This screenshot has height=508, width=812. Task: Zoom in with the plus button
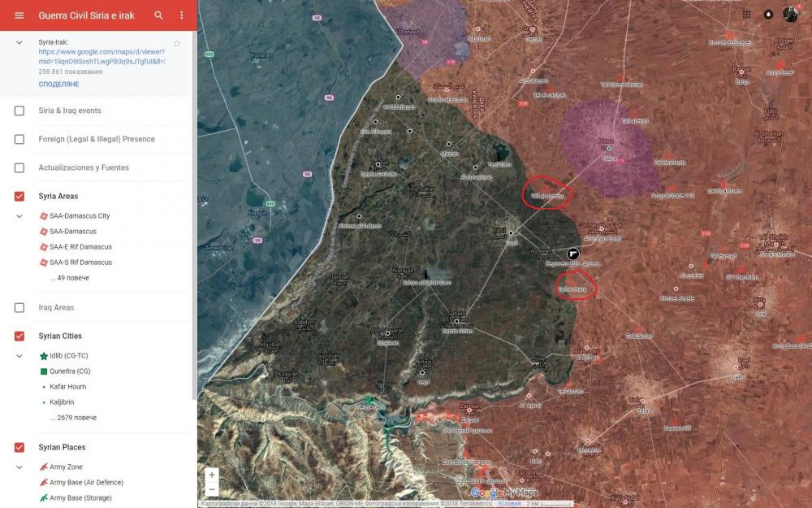(x=212, y=475)
